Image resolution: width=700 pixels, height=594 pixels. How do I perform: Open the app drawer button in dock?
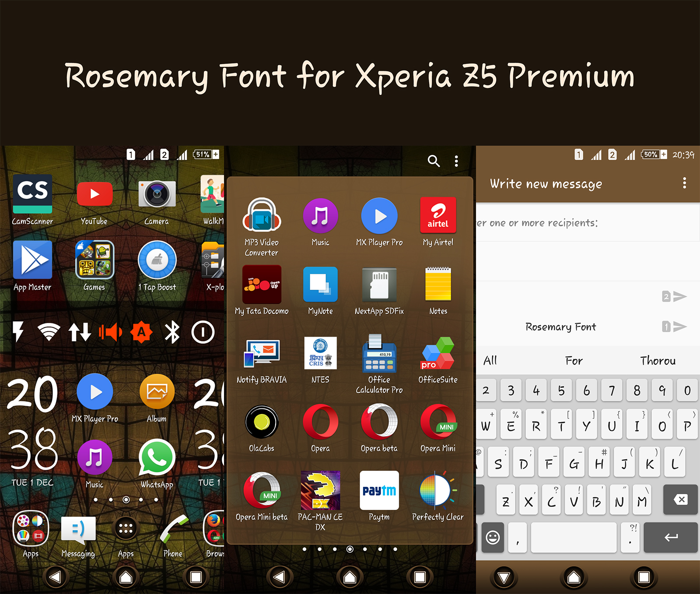coord(126,529)
